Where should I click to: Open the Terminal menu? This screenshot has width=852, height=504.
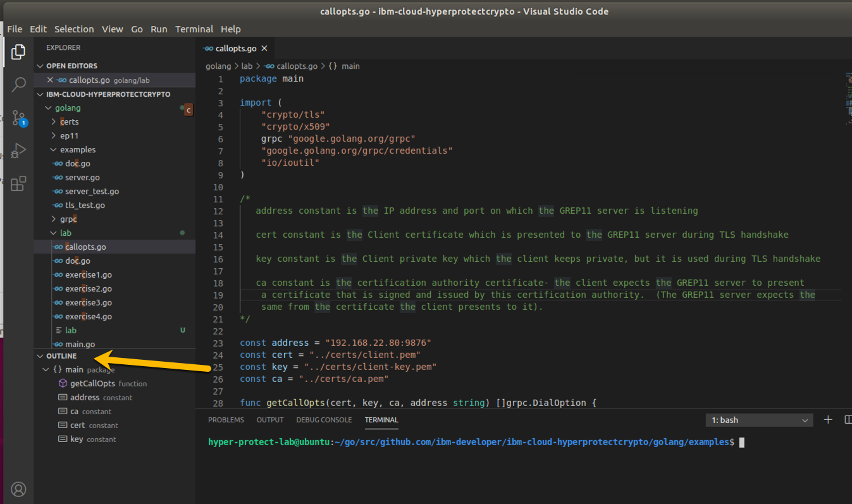(194, 29)
